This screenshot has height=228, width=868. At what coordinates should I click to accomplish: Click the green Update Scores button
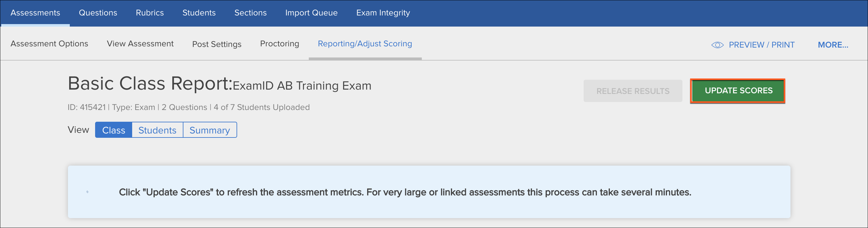coord(738,91)
